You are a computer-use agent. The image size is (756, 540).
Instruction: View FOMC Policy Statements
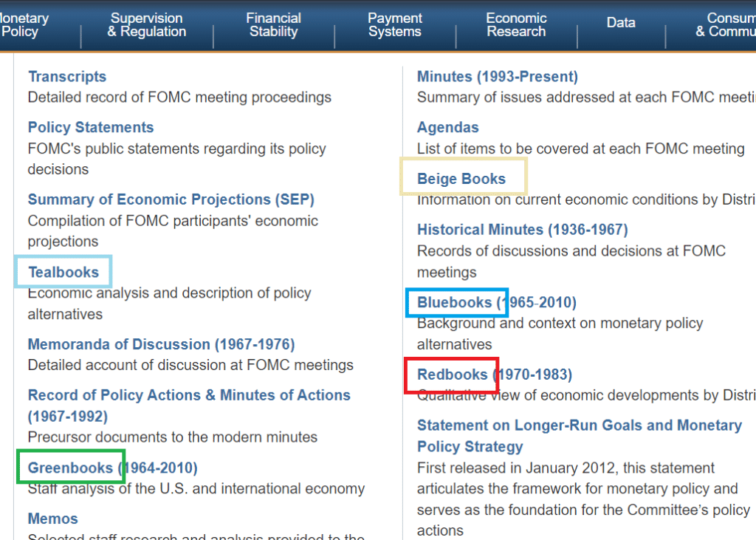coord(90,127)
